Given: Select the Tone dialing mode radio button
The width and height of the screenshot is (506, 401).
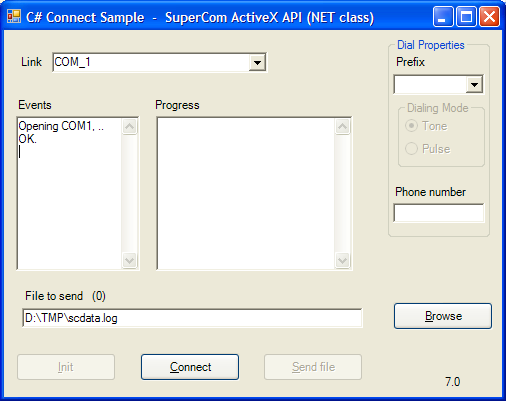Looking at the screenshot, I should [x=411, y=126].
